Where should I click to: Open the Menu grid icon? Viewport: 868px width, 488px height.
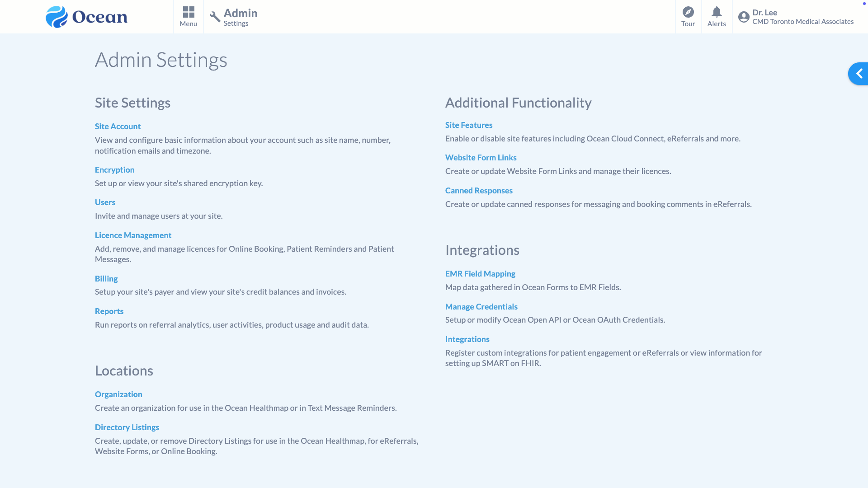point(189,12)
